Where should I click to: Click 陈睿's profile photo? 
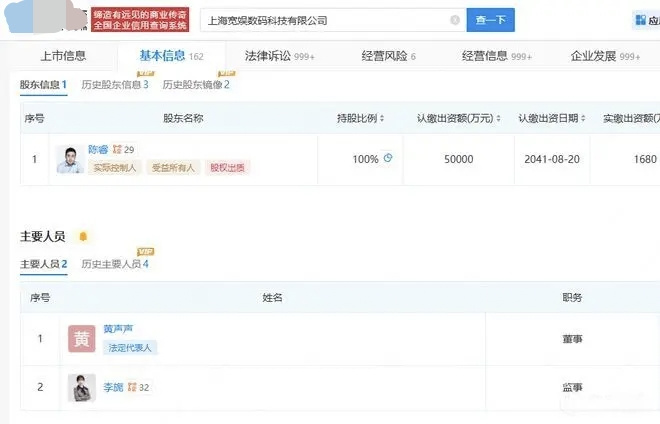(x=70, y=159)
